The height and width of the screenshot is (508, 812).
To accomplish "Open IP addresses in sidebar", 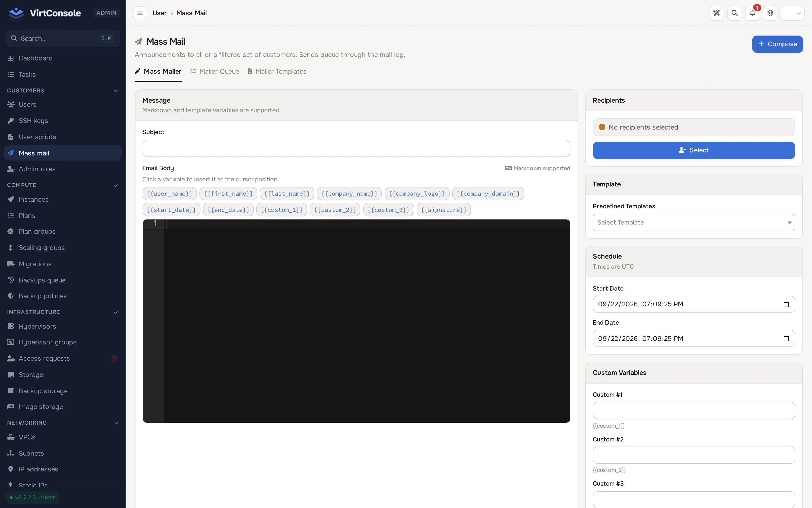I will (63, 469).
